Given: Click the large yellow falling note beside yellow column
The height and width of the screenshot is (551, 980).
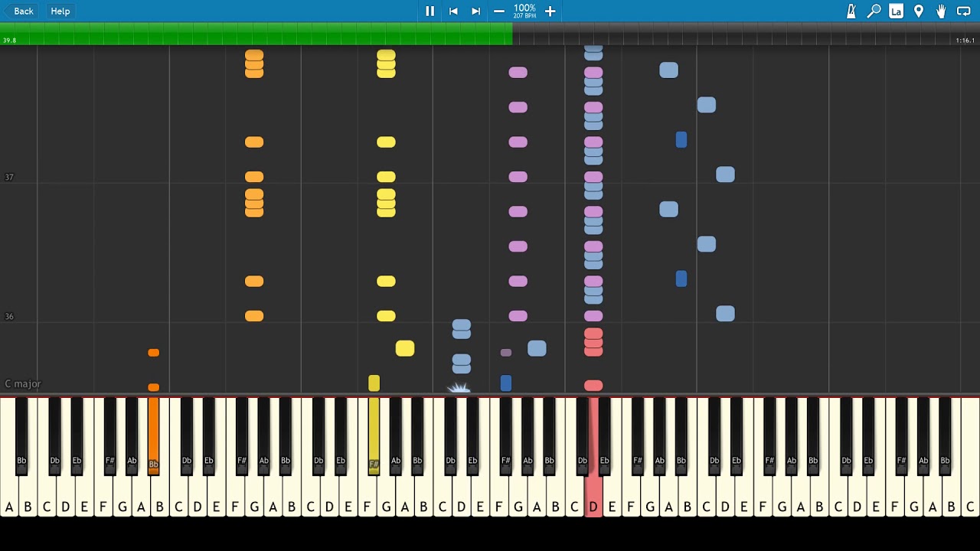Looking at the screenshot, I should [x=405, y=348].
